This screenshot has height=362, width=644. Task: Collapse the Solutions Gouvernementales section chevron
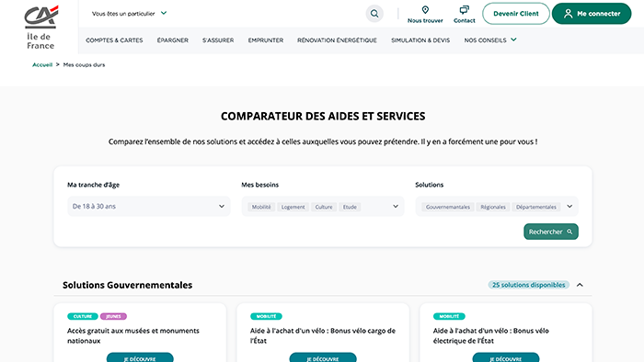click(x=580, y=285)
